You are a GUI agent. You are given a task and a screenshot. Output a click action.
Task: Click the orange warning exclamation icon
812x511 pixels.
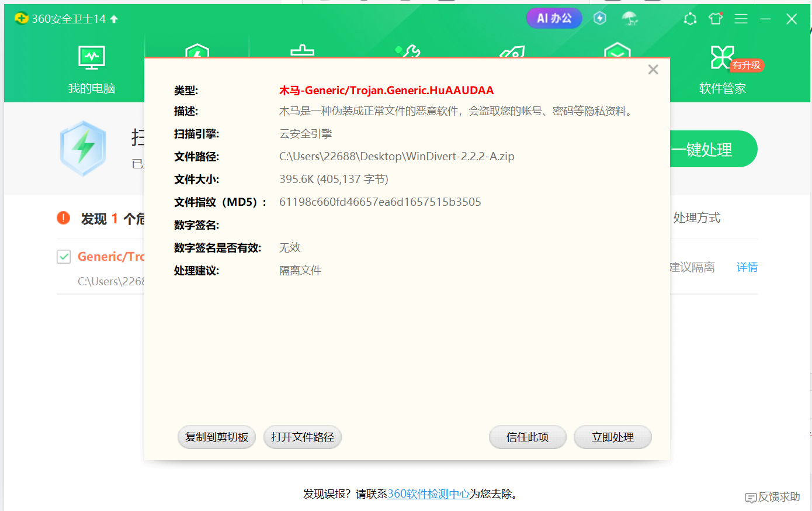click(64, 218)
